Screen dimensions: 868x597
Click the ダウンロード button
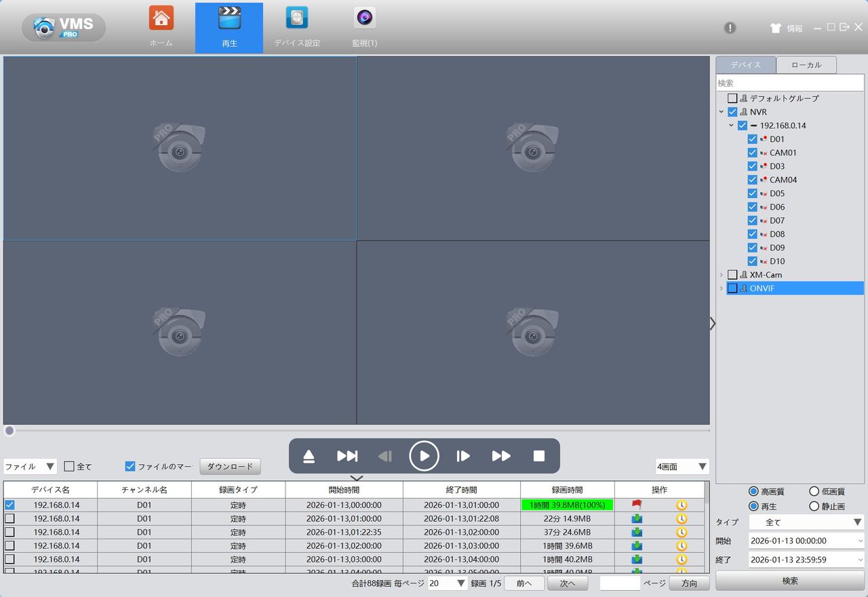230,467
